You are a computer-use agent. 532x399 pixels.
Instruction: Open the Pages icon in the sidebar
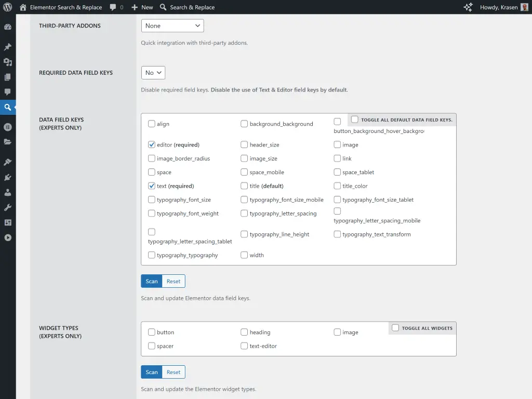point(8,77)
